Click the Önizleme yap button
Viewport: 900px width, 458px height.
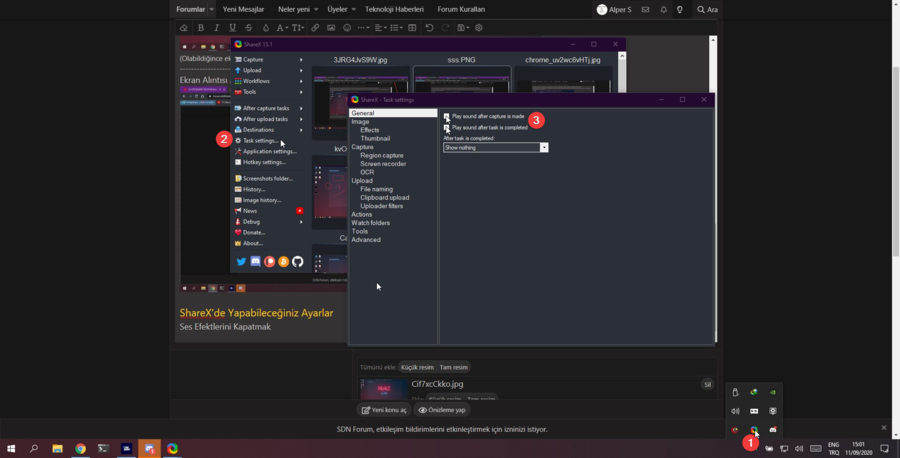(442, 410)
